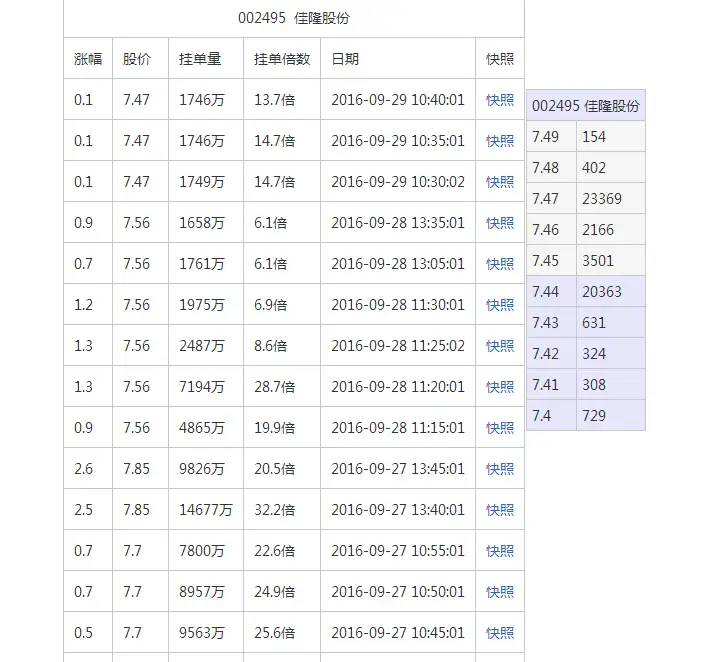Open 快照 link for 2016-09-27 10:55:01

pyautogui.click(x=500, y=551)
